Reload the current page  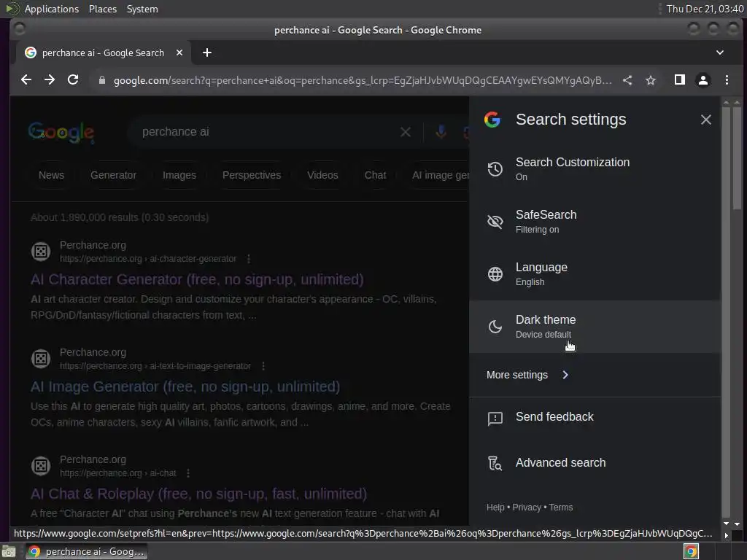tap(73, 80)
